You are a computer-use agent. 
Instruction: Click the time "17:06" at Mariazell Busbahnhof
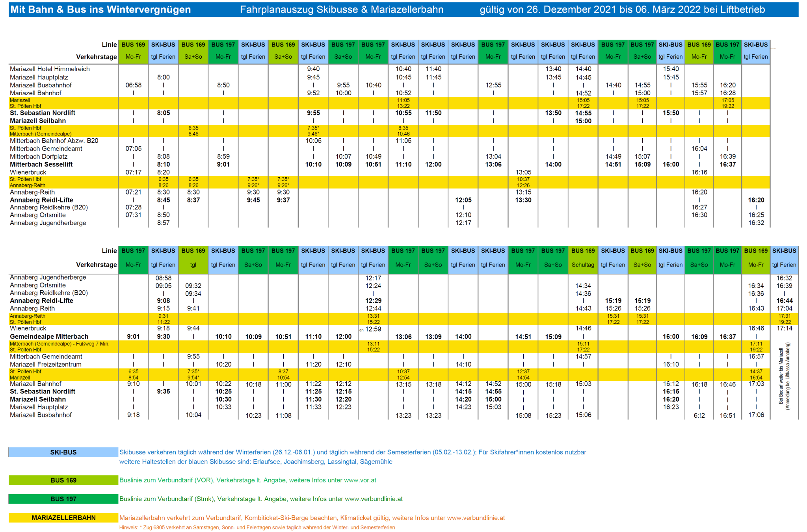pyautogui.click(x=756, y=415)
